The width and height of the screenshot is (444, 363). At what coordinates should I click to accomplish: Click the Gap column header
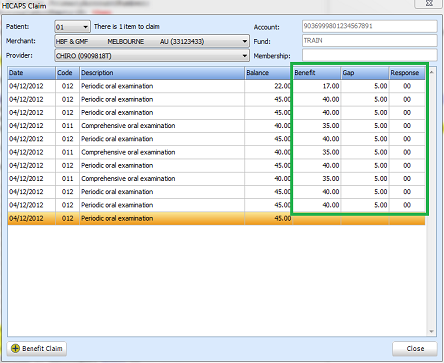coord(365,73)
